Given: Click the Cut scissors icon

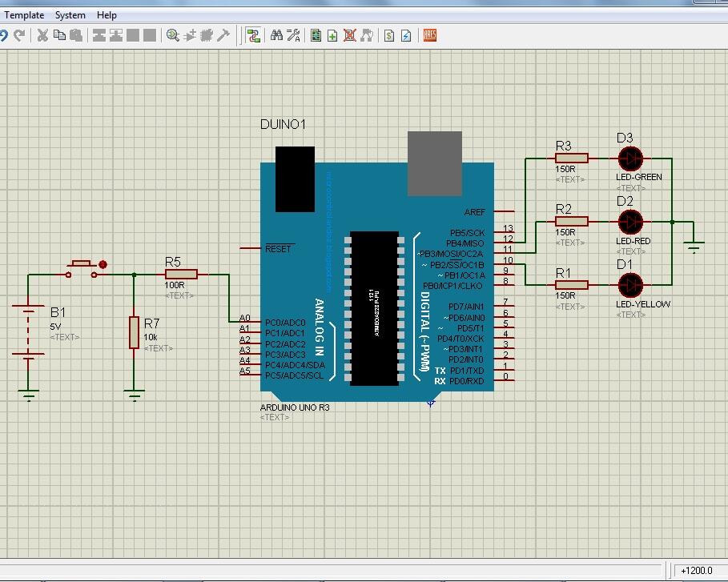Looking at the screenshot, I should pos(42,35).
